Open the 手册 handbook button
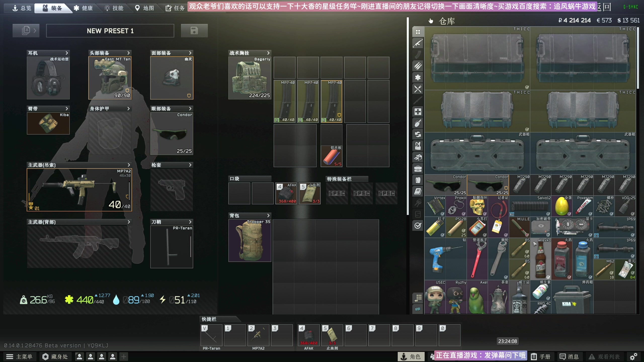Image resolution: width=644 pixels, height=362 pixels. coord(541,356)
